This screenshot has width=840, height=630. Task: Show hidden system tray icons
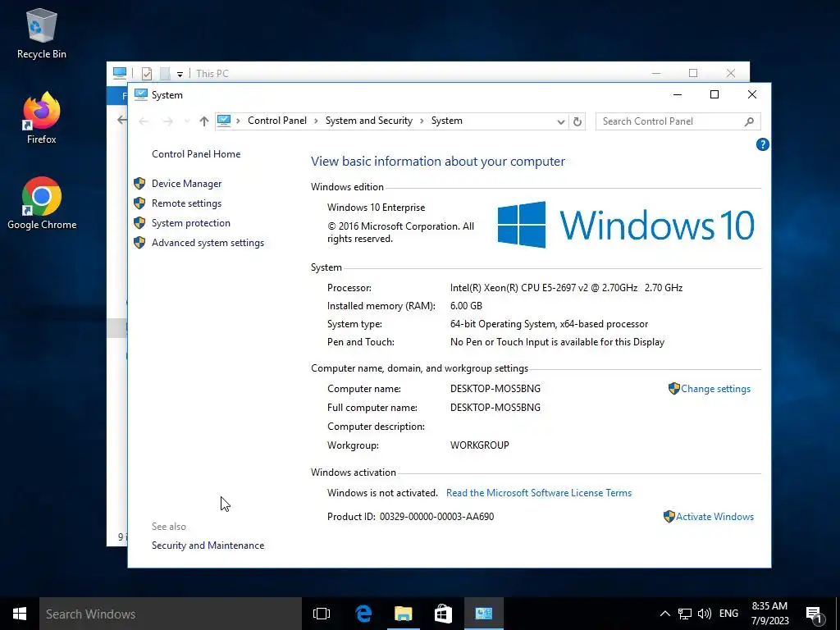[x=664, y=614]
